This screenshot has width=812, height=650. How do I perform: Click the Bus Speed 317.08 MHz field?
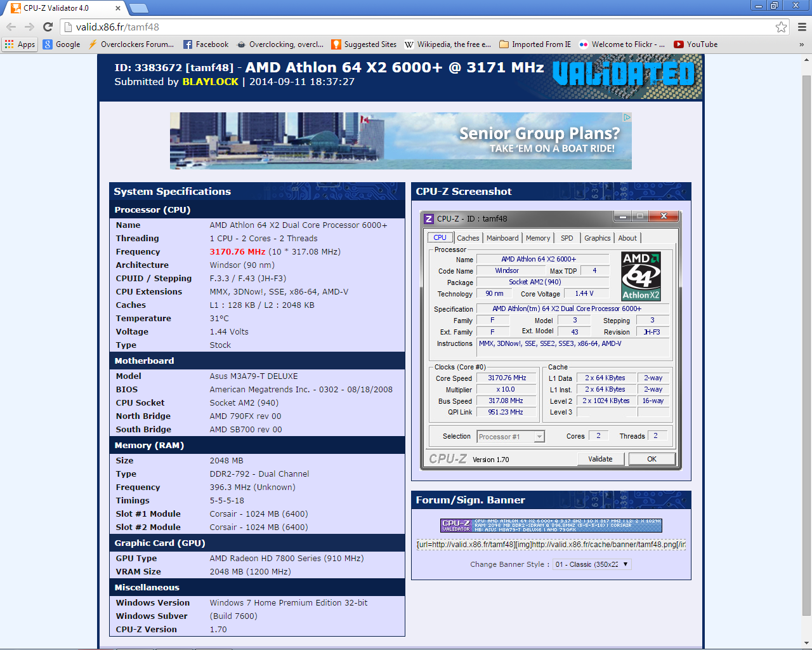(507, 401)
